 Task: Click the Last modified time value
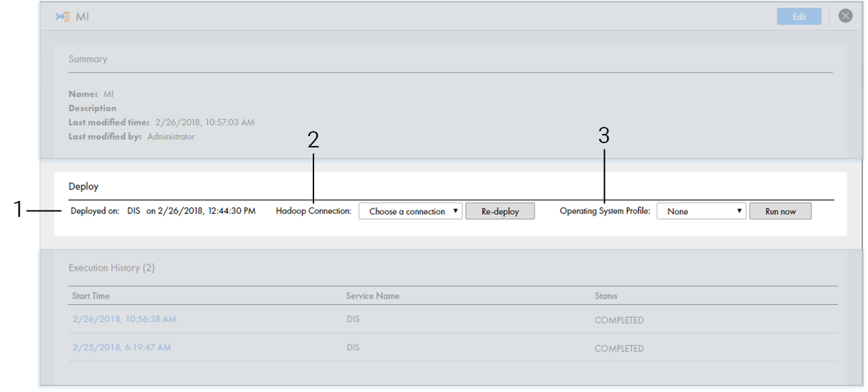pos(204,123)
